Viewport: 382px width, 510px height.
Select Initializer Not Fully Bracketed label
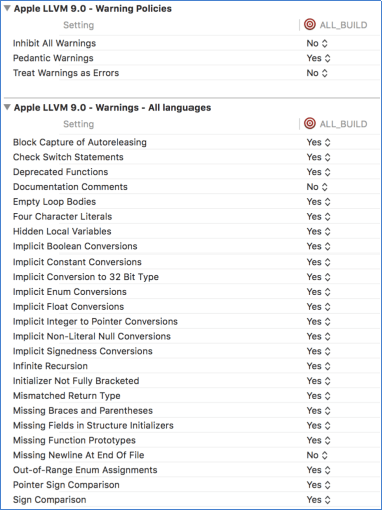click(x=76, y=381)
